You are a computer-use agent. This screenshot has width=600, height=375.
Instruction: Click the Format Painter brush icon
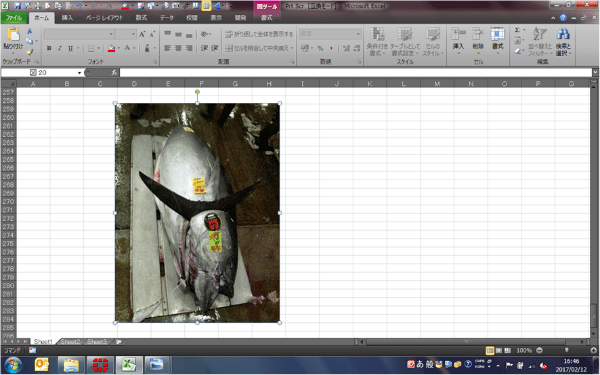tap(29, 52)
